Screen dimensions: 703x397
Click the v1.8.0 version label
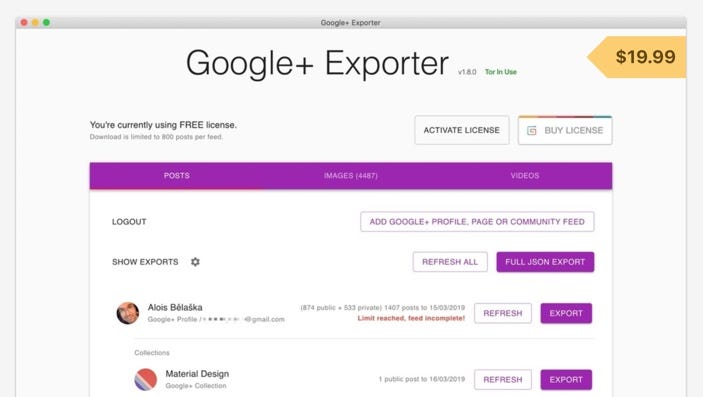[x=467, y=72]
